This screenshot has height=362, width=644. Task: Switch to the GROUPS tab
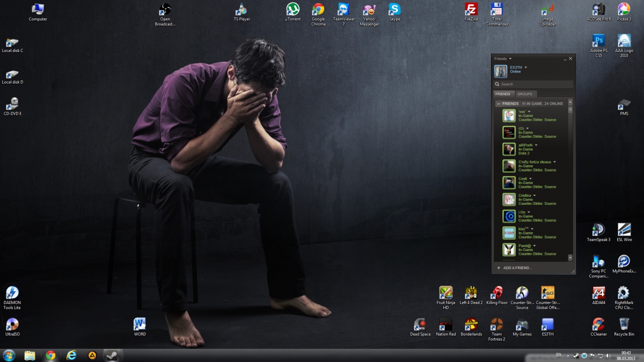[524, 94]
